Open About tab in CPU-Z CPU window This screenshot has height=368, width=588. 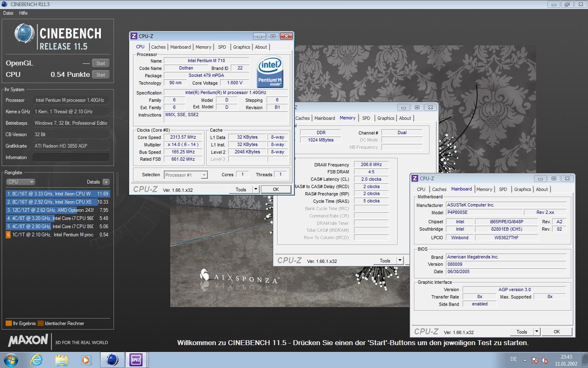261,47
